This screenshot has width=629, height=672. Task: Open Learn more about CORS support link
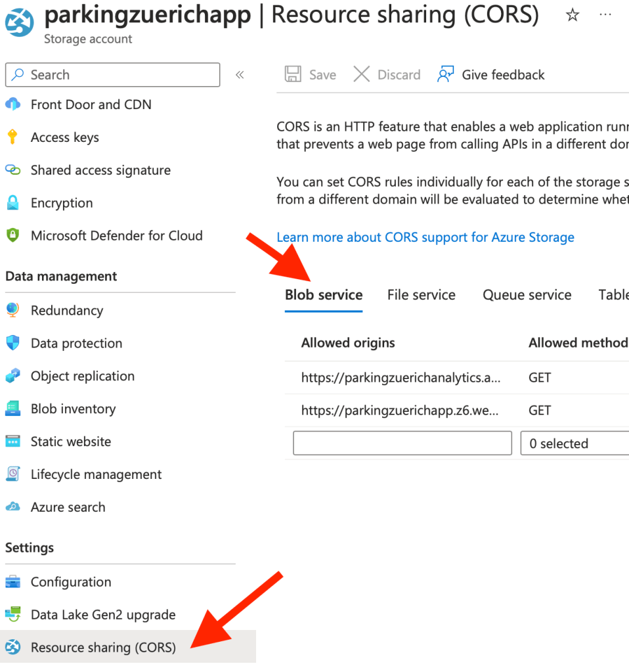425,237
